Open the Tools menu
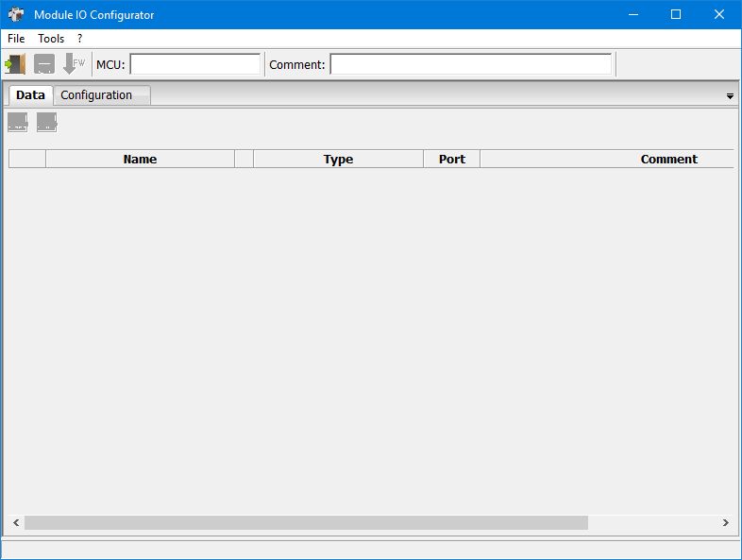Image resolution: width=742 pixels, height=560 pixels. (x=51, y=39)
